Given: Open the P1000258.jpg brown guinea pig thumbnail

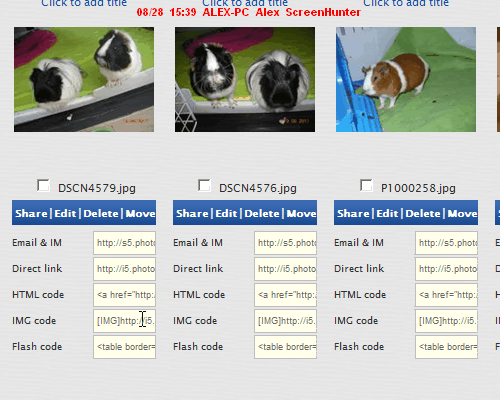Looking at the screenshot, I should pyautogui.click(x=406, y=79).
